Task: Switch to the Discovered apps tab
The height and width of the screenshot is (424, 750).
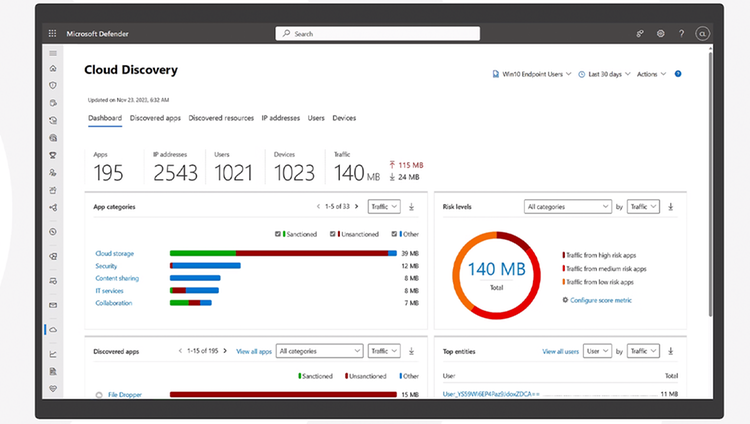Action: click(x=155, y=118)
